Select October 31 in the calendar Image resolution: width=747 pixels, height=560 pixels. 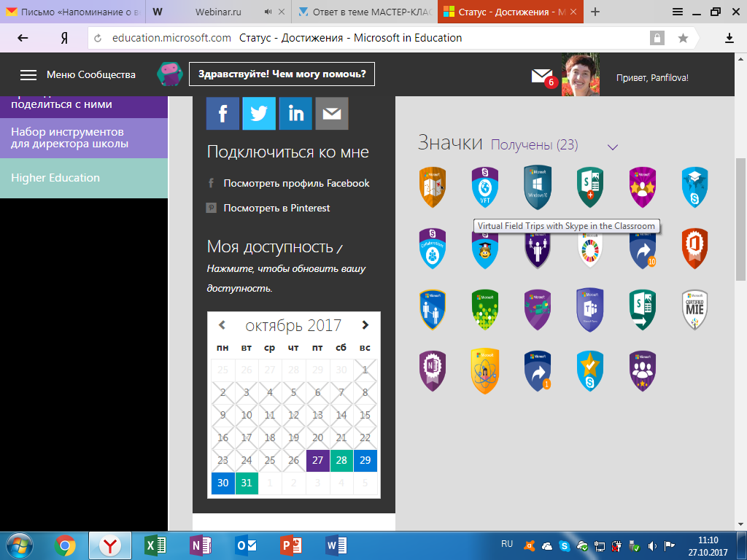pos(247,483)
